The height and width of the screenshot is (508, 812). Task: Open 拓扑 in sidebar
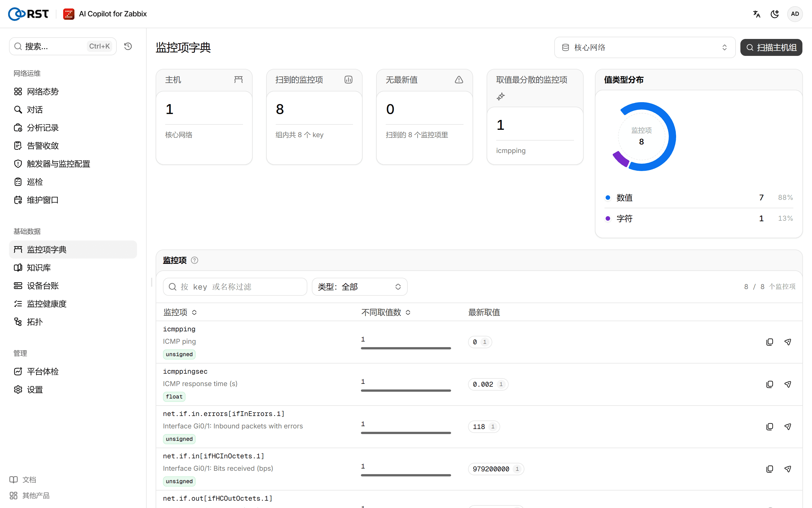click(73, 322)
